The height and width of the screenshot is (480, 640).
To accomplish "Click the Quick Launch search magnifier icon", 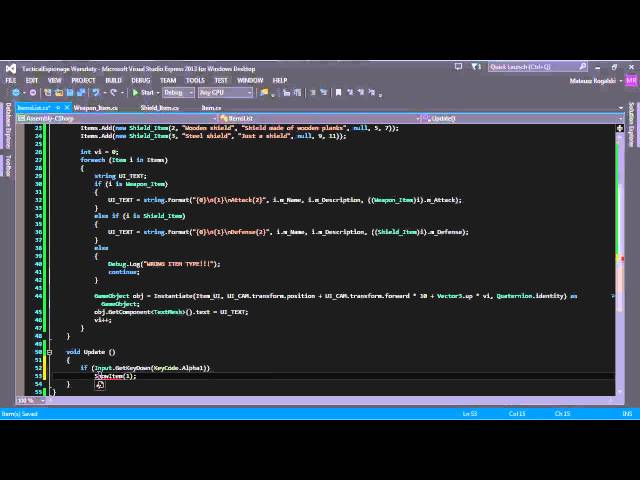I will click(x=583, y=67).
